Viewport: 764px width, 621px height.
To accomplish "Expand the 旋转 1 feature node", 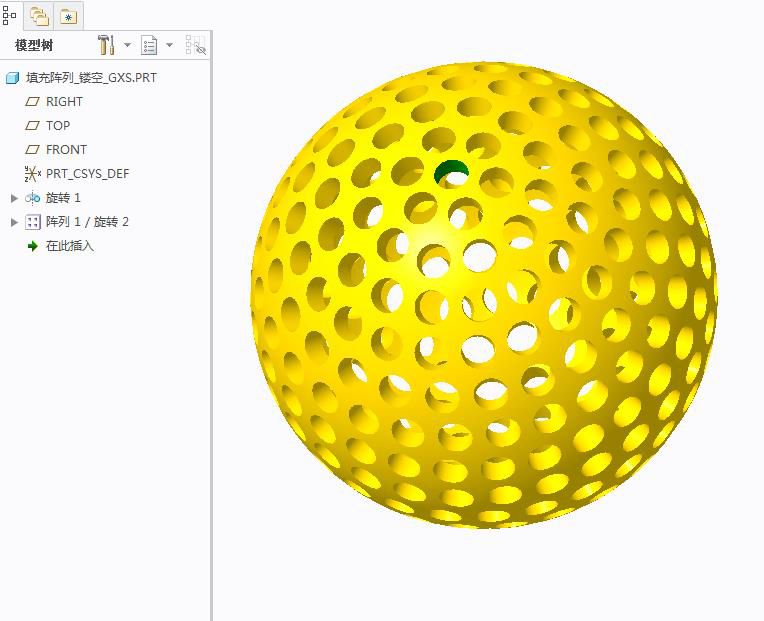I will click(14, 198).
